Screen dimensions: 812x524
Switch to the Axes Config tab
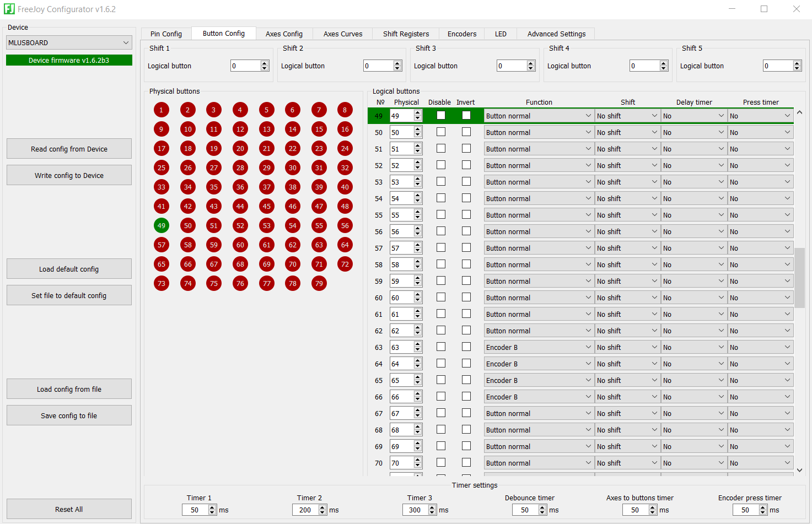click(x=283, y=34)
